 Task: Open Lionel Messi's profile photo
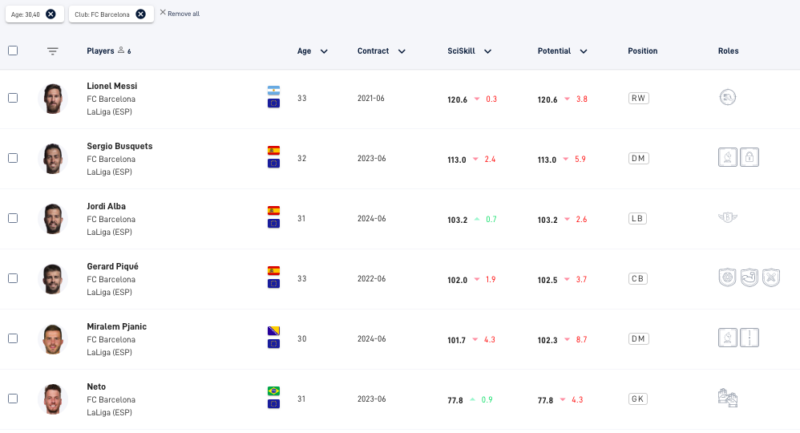pyautogui.click(x=53, y=98)
